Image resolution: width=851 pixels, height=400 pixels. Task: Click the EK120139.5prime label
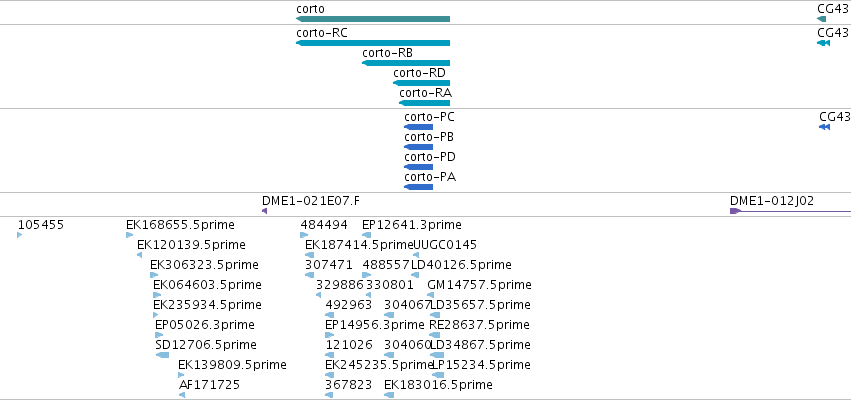point(191,245)
